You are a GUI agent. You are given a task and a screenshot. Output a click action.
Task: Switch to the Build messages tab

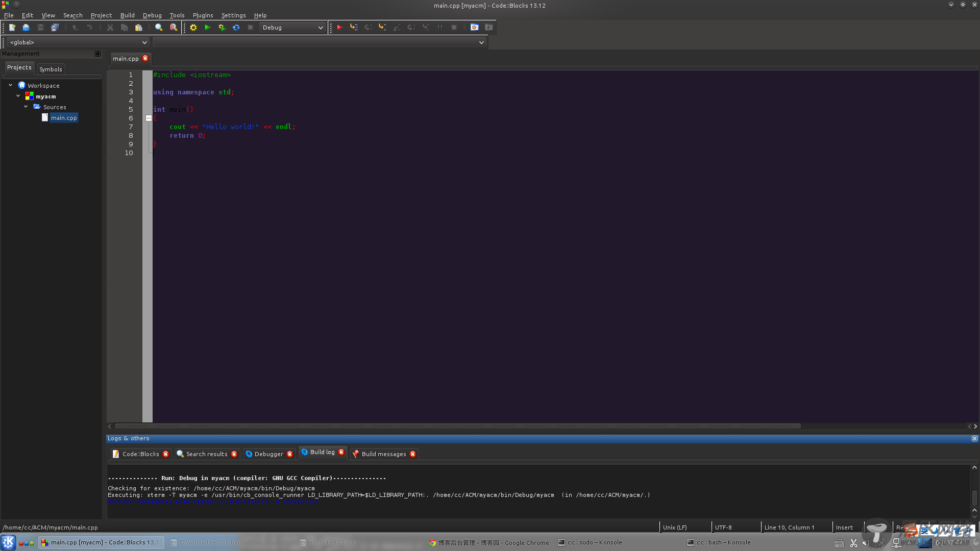pyautogui.click(x=384, y=454)
